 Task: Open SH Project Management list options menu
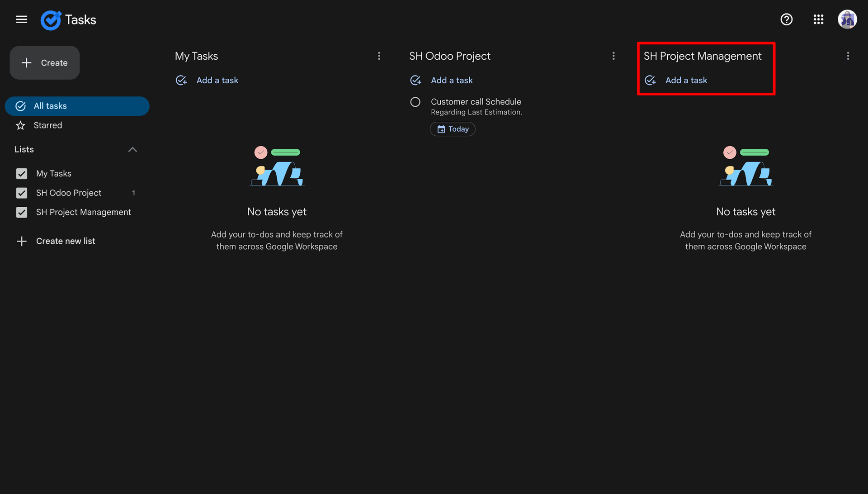tap(848, 56)
